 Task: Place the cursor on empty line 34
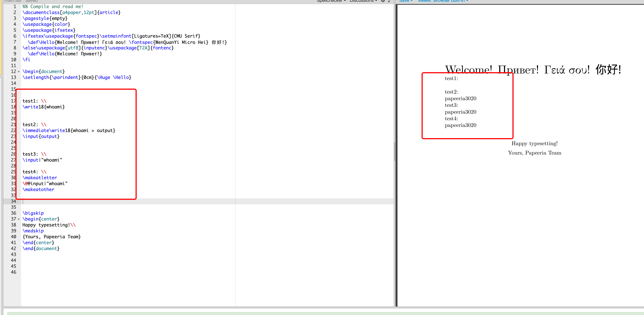(x=100, y=201)
